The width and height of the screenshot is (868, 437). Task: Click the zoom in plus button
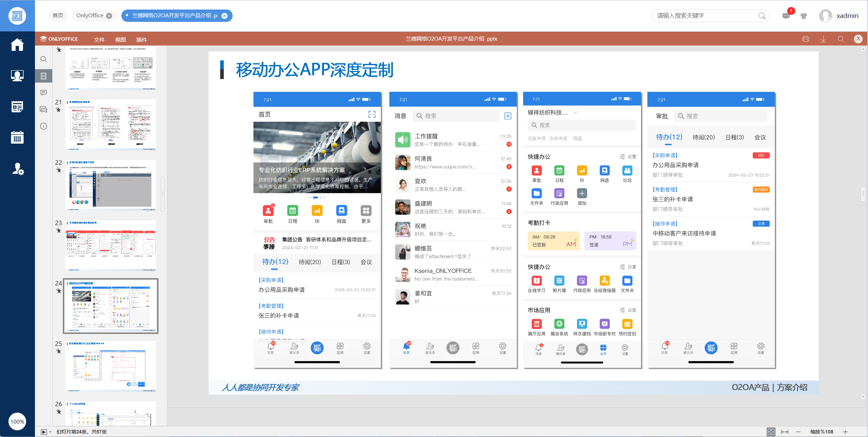click(845, 432)
